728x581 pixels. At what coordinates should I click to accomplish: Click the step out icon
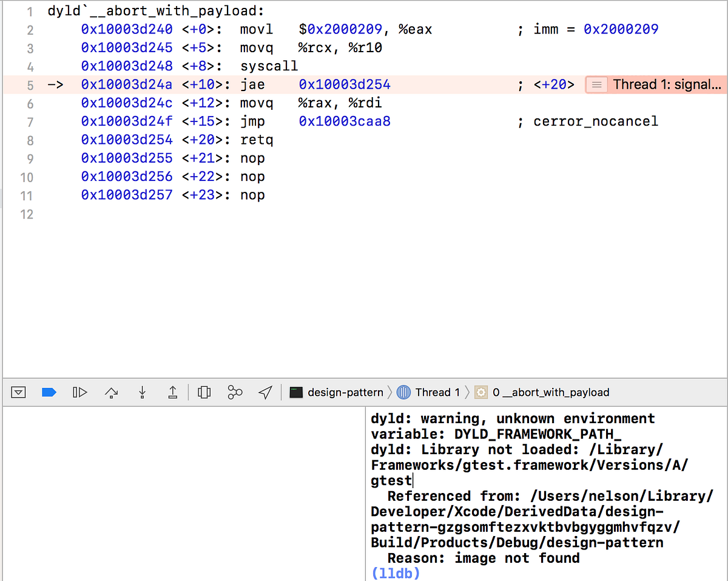tap(172, 392)
